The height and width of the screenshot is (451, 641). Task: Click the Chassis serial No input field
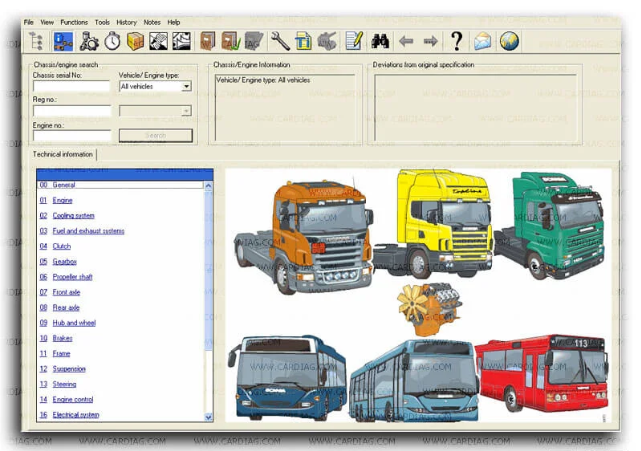(71, 87)
